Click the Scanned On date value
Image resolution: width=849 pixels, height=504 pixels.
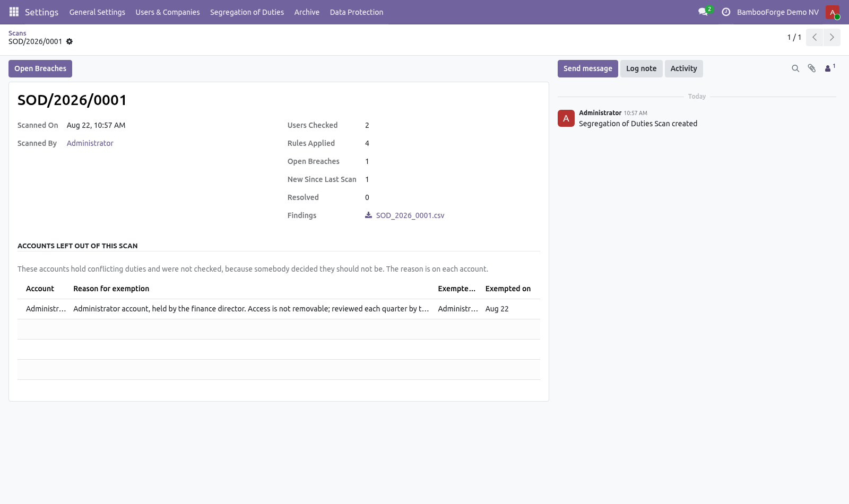[x=96, y=125]
